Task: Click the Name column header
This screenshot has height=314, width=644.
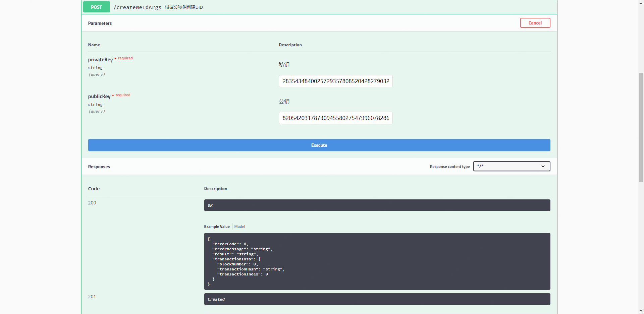Action: coord(94,45)
